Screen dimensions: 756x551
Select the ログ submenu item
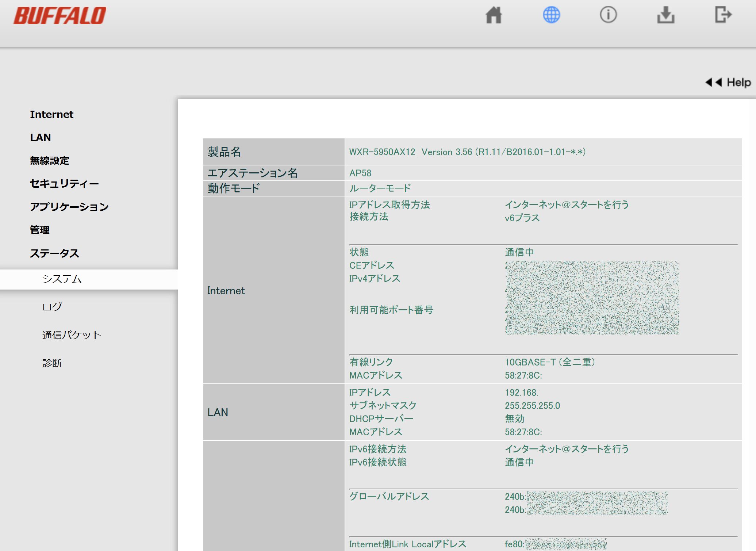click(52, 306)
